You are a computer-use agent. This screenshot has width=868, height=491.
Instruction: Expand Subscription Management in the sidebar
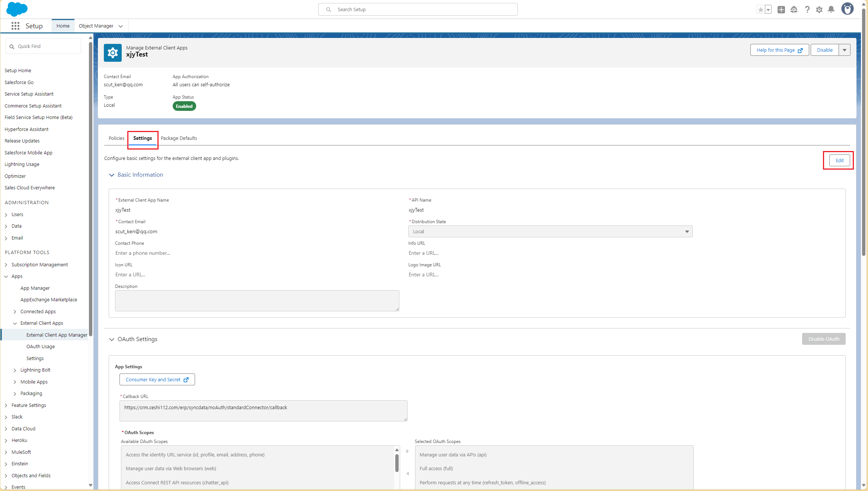[6, 265]
